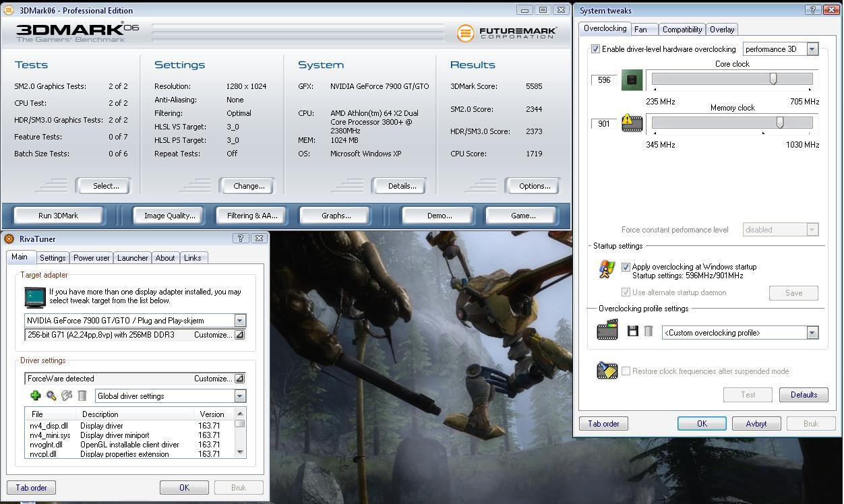Click the RivaTuner monitor adapter icon

(34, 297)
